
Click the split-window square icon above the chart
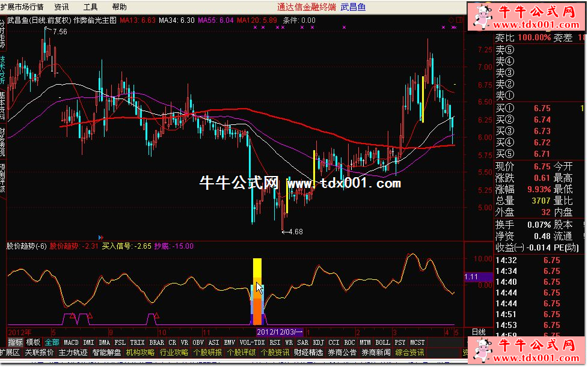coord(459,20)
